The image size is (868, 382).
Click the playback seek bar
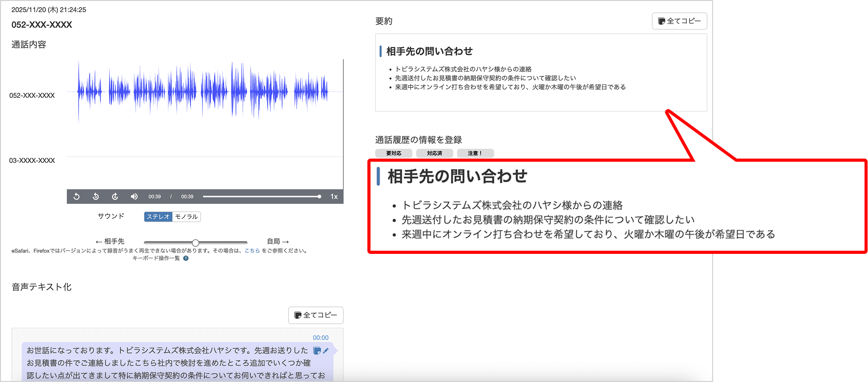coord(262,197)
